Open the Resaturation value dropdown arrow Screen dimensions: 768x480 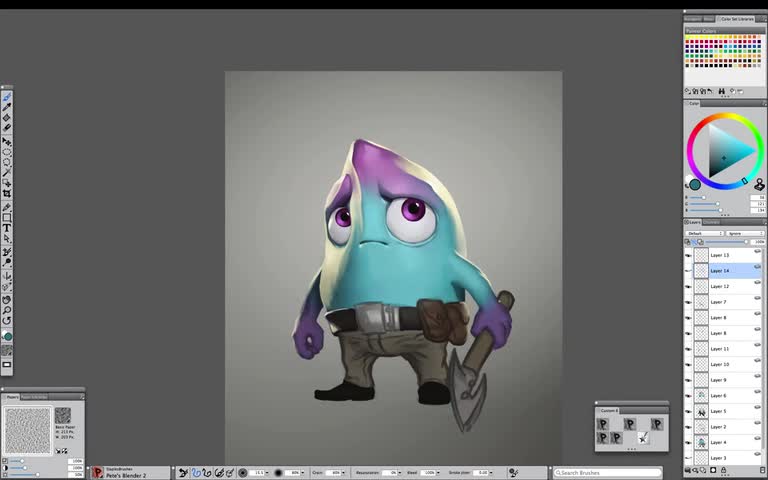[400, 473]
